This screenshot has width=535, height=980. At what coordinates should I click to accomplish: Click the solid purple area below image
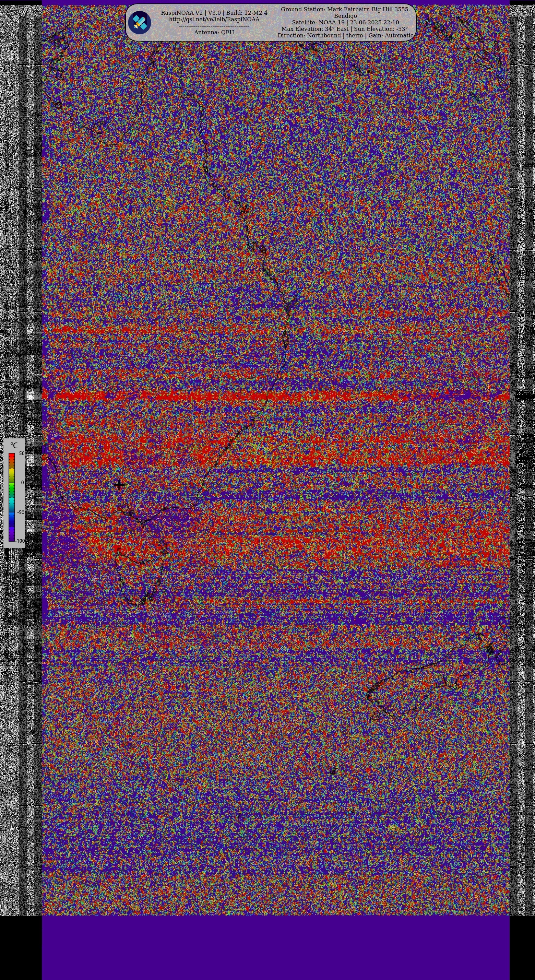tap(275, 947)
